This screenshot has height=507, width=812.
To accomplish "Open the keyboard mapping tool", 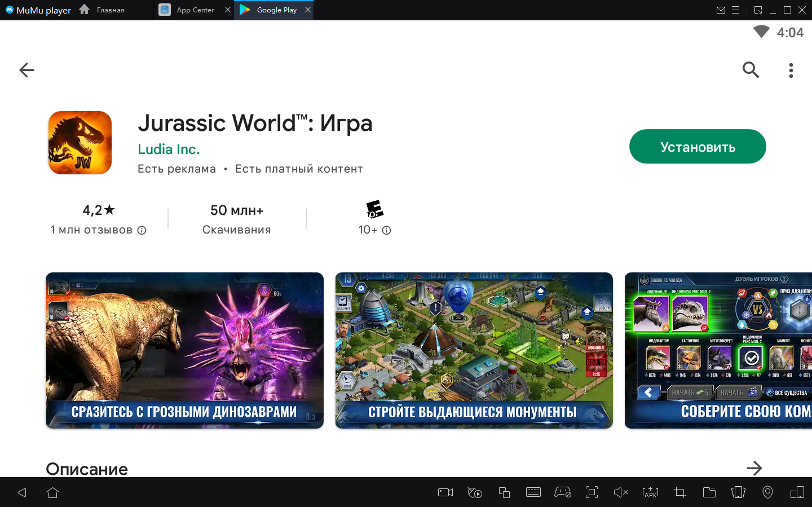I will tap(533, 492).
